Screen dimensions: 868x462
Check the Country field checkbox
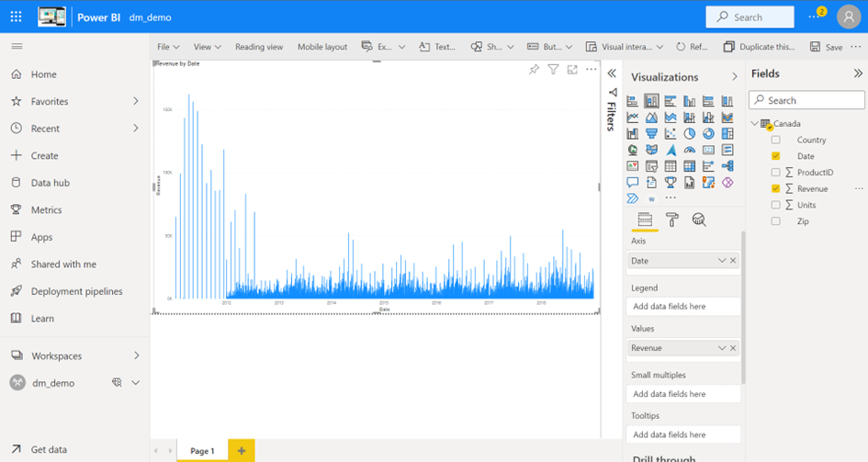coord(776,141)
